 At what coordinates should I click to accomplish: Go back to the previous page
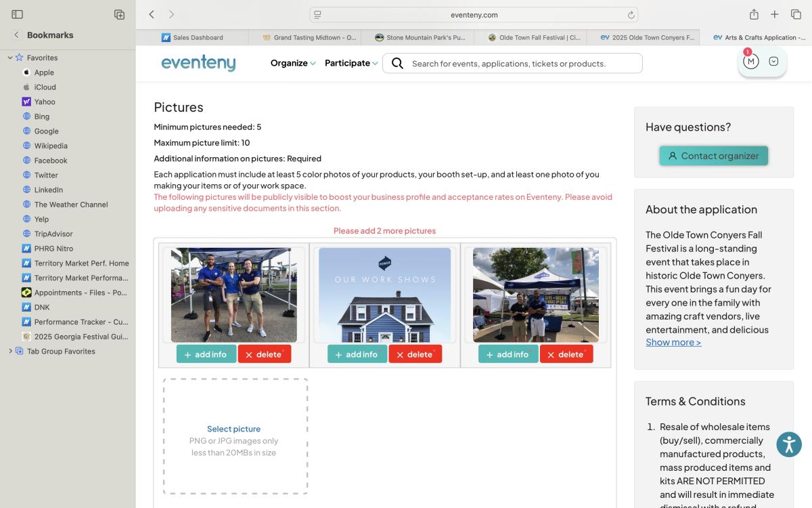(152, 14)
